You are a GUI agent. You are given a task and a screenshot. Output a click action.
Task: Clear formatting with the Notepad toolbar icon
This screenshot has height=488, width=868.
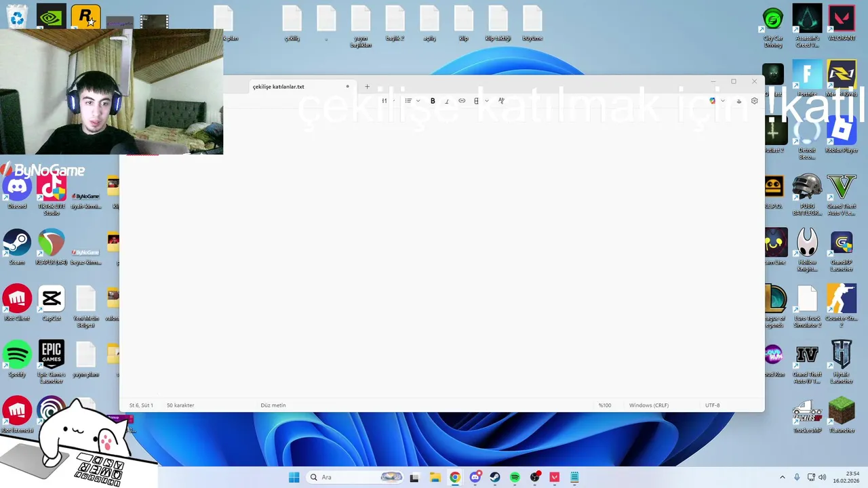tap(501, 101)
